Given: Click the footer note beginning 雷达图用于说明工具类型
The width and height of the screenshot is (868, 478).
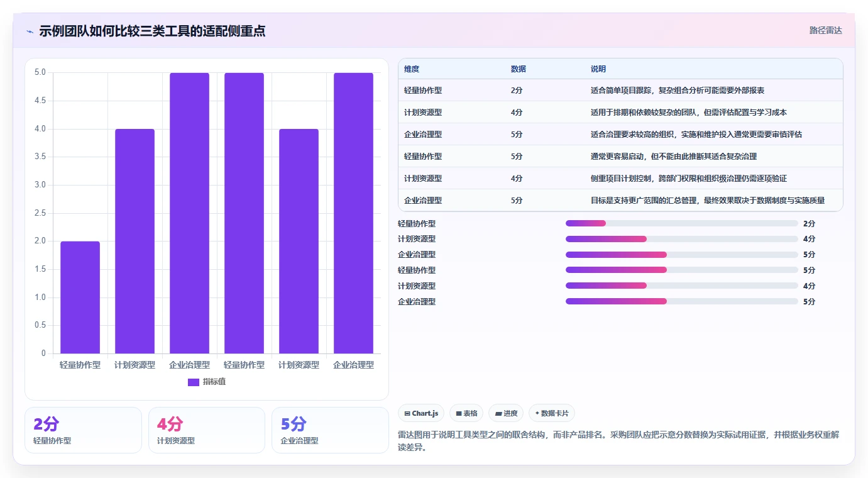Looking at the screenshot, I should [618, 440].
